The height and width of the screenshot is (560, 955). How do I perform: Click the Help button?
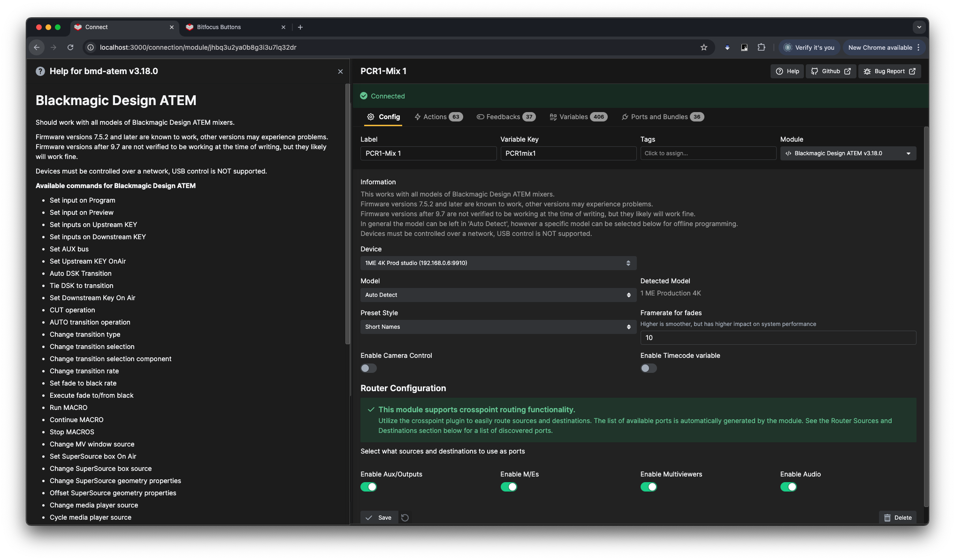[x=787, y=71]
